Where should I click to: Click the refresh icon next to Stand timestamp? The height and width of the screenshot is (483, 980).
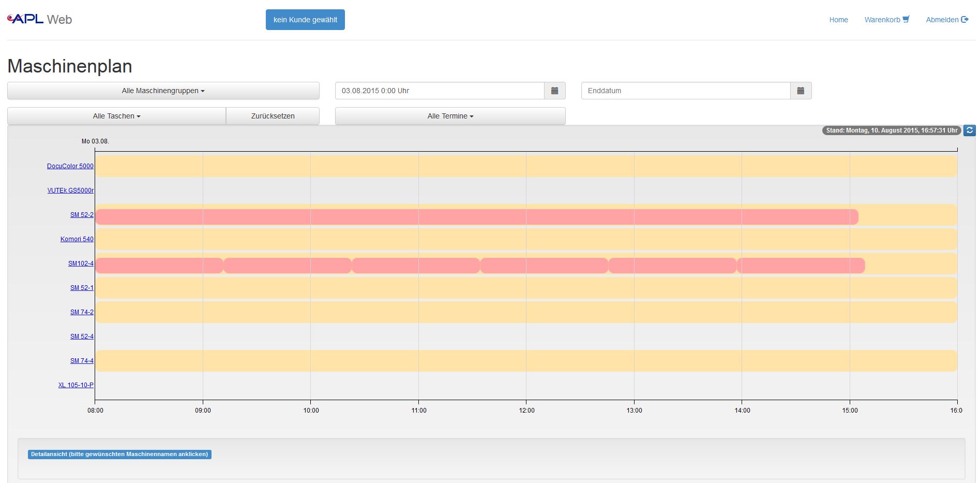(x=970, y=130)
